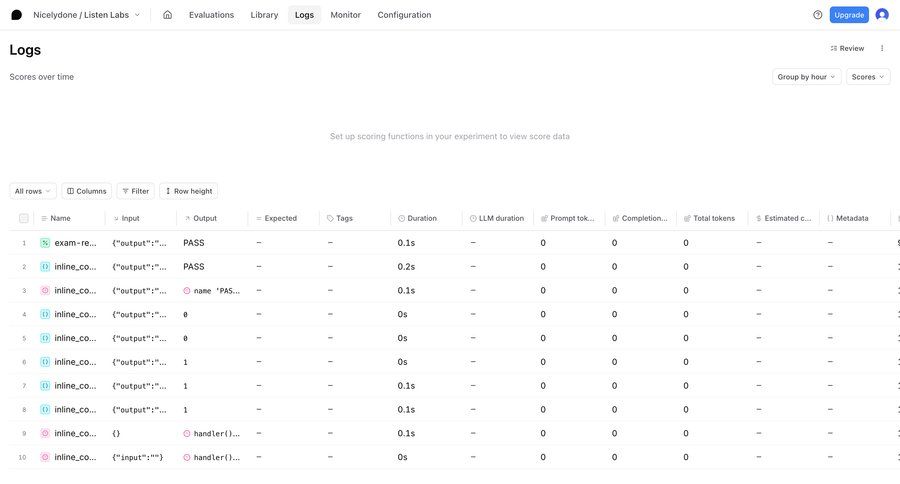
Task: Click the Filter button
Action: point(135,191)
